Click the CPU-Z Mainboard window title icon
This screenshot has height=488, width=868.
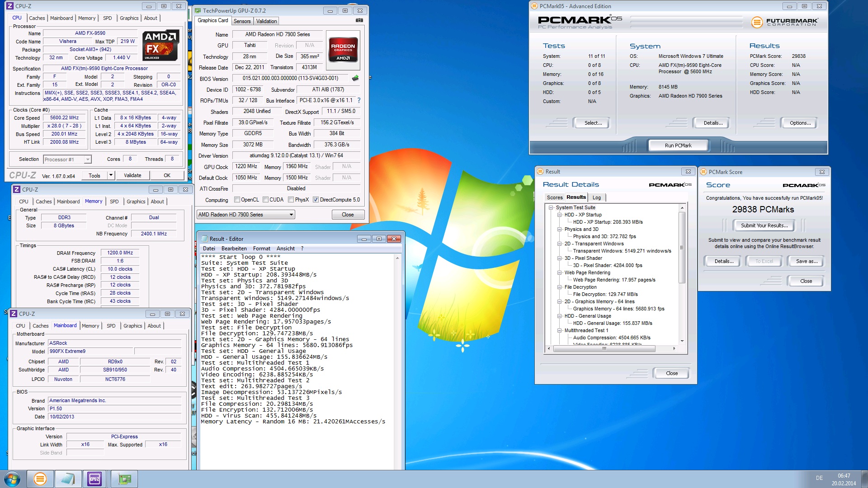(x=14, y=314)
